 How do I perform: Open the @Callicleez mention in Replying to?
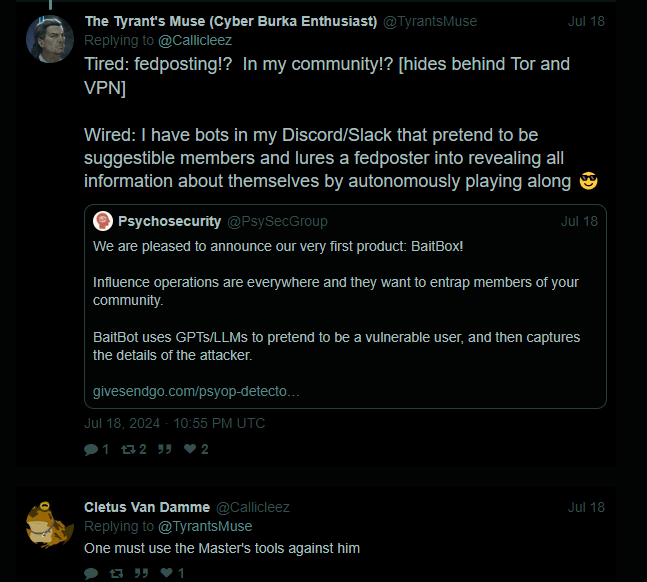click(x=195, y=40)
